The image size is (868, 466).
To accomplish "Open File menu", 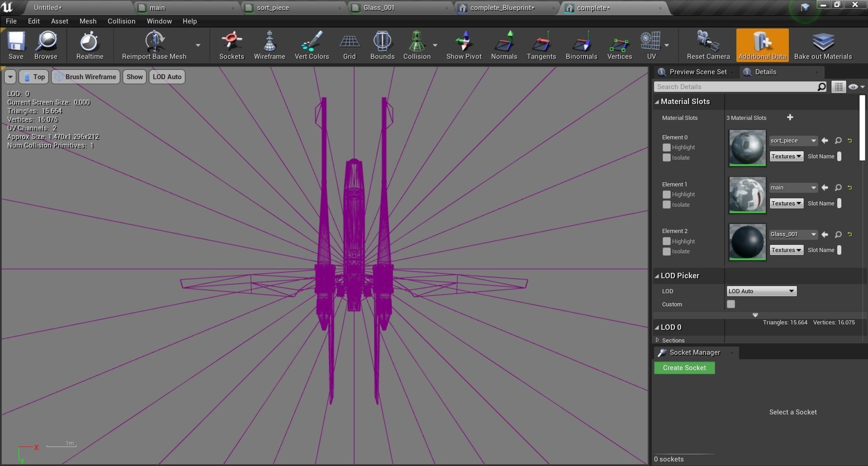I will (x=11, y=21).
